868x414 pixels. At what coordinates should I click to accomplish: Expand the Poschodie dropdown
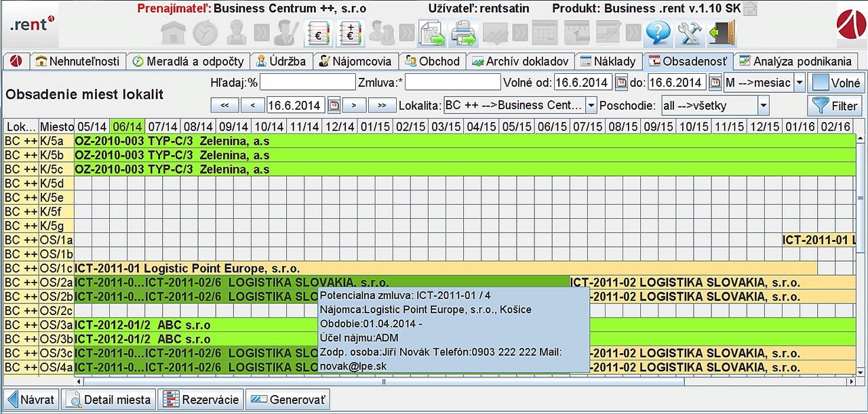[764, 105]
